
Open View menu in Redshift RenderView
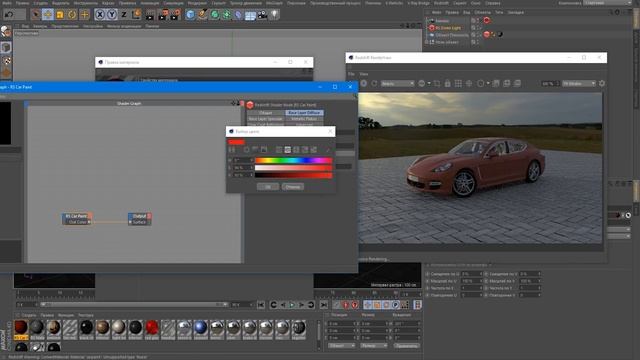point(364,74)
